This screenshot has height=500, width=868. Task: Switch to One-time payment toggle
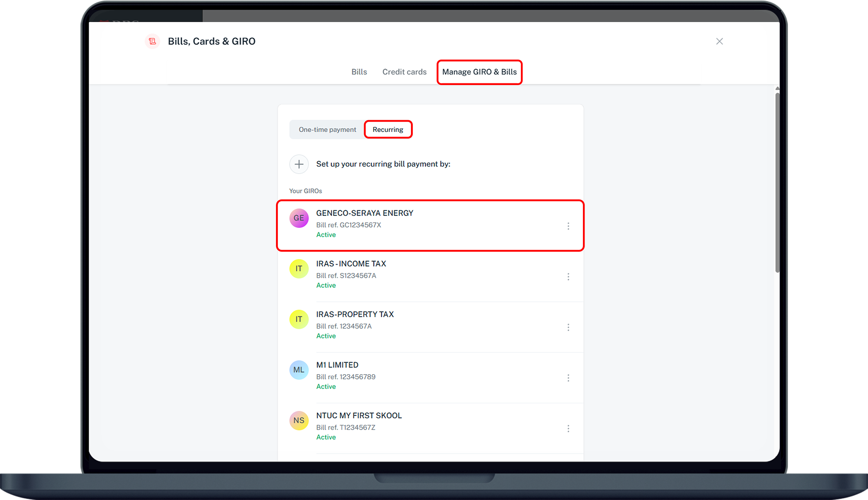coord(327,130)
